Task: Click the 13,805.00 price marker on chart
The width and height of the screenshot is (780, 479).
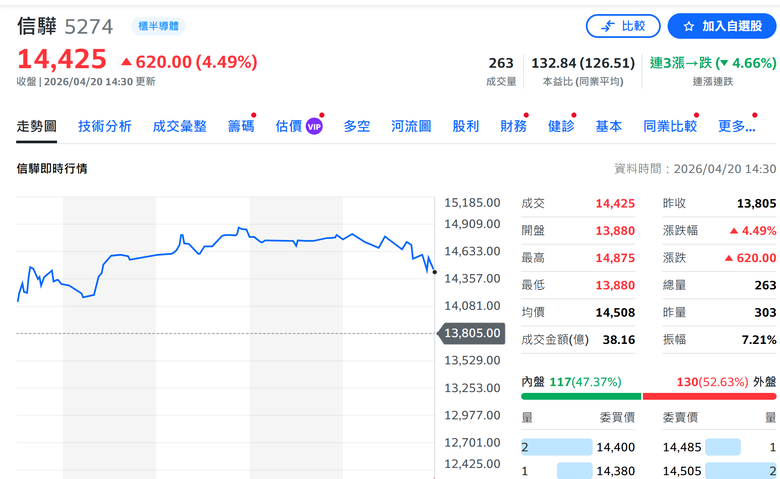Action: pos(471,333)
